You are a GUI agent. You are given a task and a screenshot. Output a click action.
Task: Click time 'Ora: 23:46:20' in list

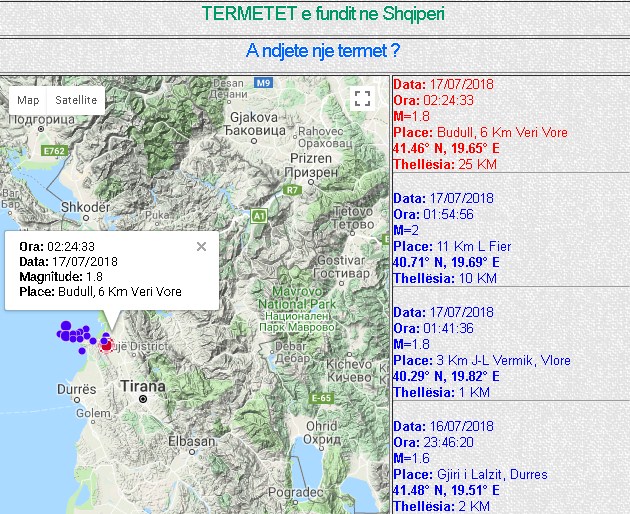click(x=433, y=442)
